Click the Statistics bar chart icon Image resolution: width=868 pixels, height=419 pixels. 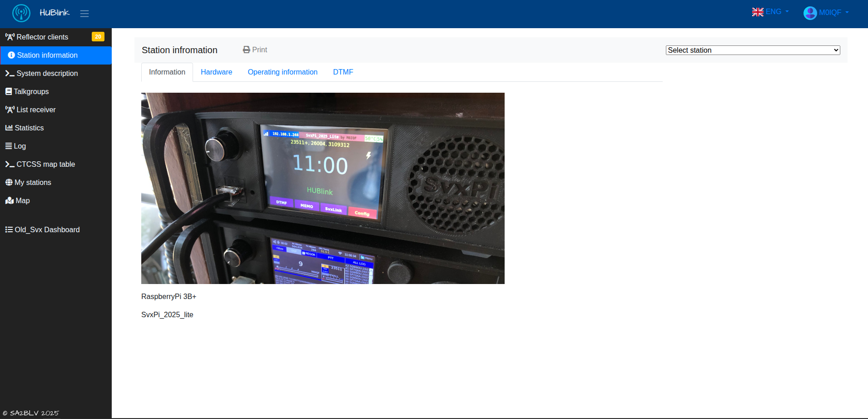pos(9,128)
